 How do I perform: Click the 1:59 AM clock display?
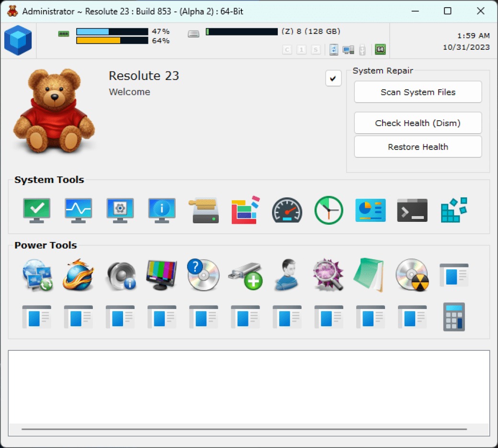pyautogui.click(x=473, y=35)
